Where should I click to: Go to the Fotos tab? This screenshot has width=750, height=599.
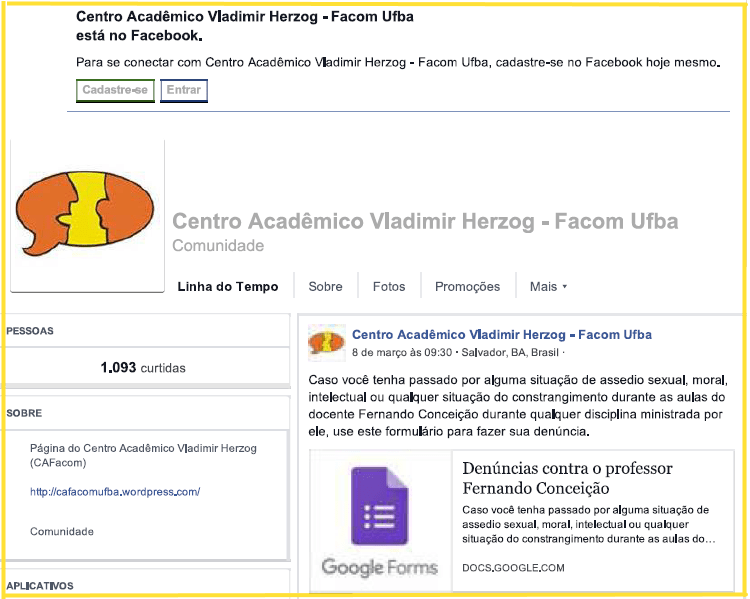coord(389,287)
